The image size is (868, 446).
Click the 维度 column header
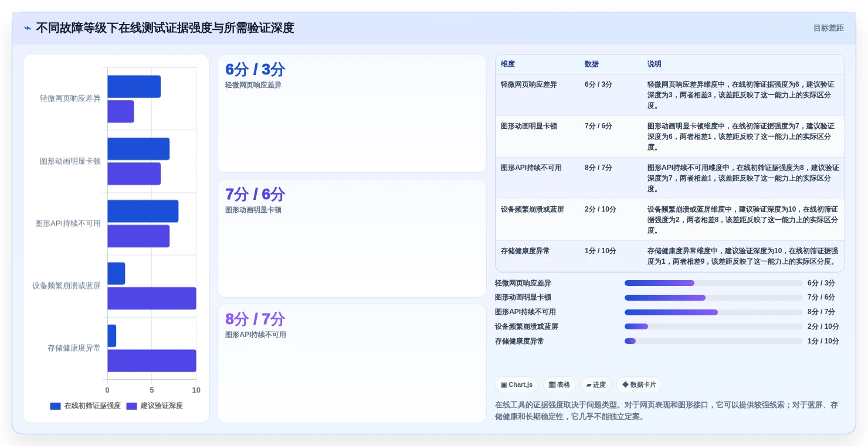click(508, 64)
